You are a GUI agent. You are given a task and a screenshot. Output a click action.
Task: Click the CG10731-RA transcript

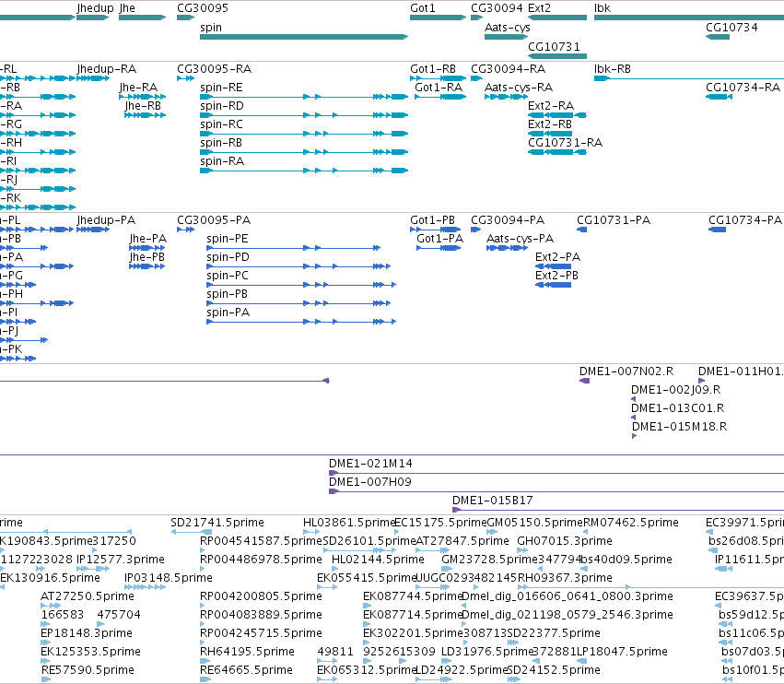[x=557, y=152]
